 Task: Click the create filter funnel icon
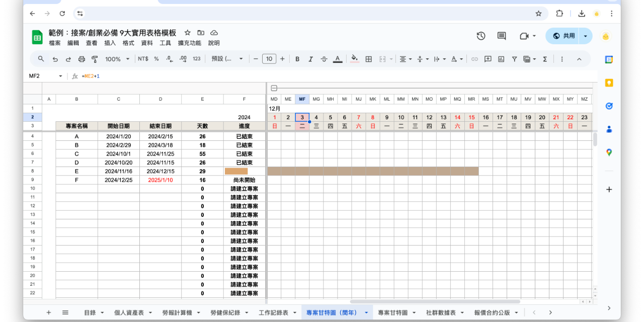514,59
